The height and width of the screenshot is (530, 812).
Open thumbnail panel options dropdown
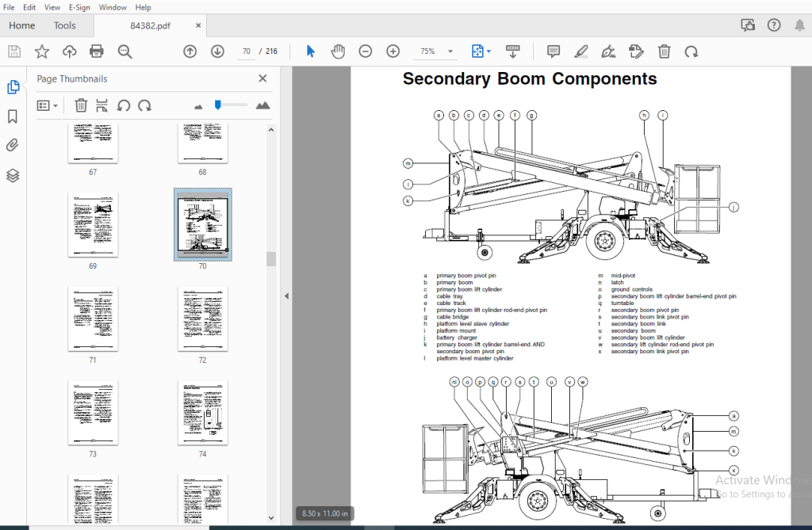(x=48, y=105)
